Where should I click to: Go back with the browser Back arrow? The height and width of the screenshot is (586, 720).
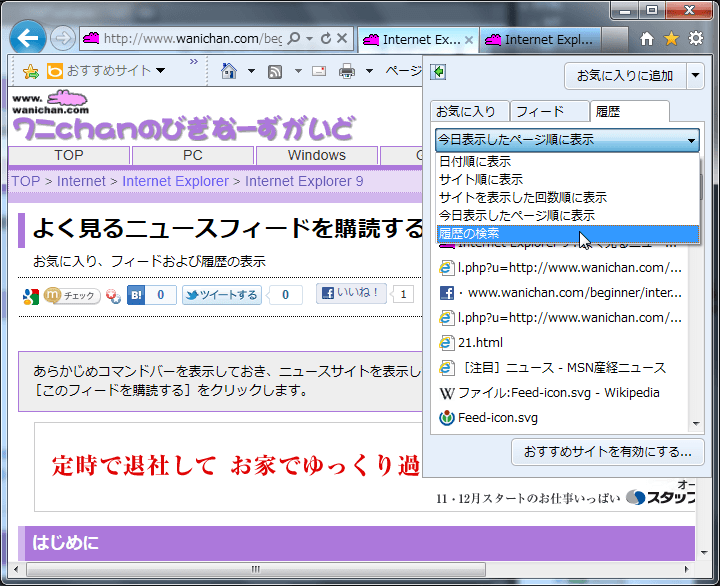point(28,38)
